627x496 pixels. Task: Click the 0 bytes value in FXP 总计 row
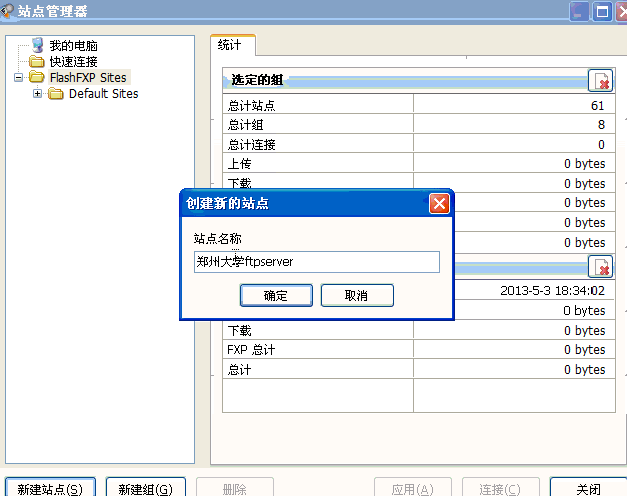pos(585,350)
